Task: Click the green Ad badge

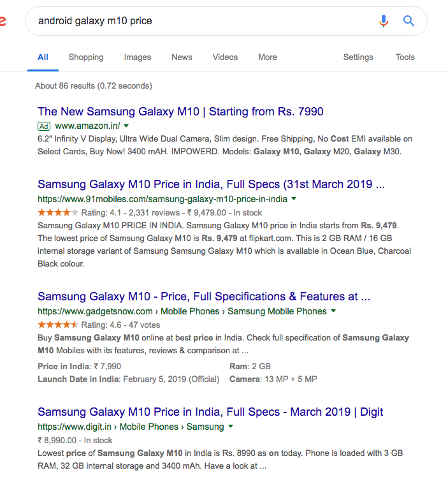Action: 44,126
